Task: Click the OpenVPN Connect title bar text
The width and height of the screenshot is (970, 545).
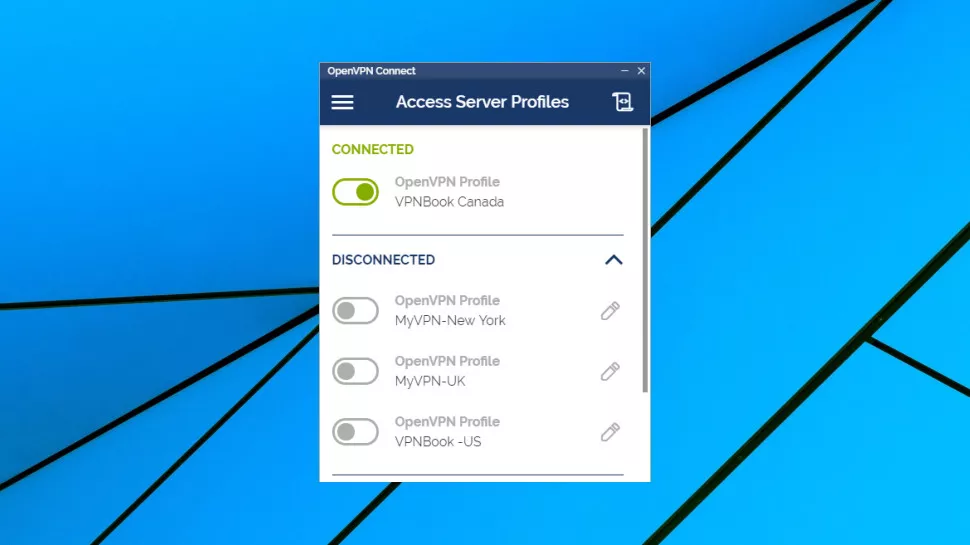Action: [371, 71]
